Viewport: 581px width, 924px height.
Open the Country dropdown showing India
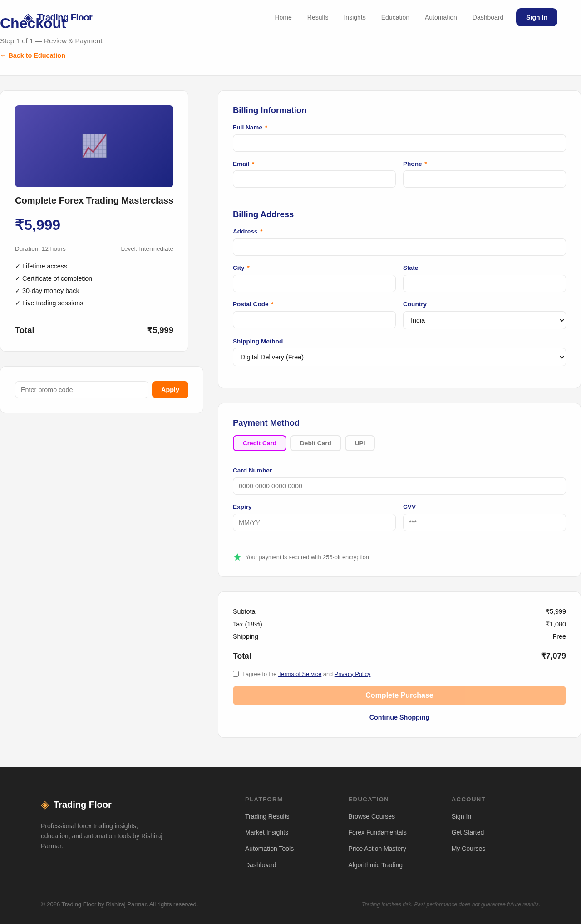click(484, 320)
